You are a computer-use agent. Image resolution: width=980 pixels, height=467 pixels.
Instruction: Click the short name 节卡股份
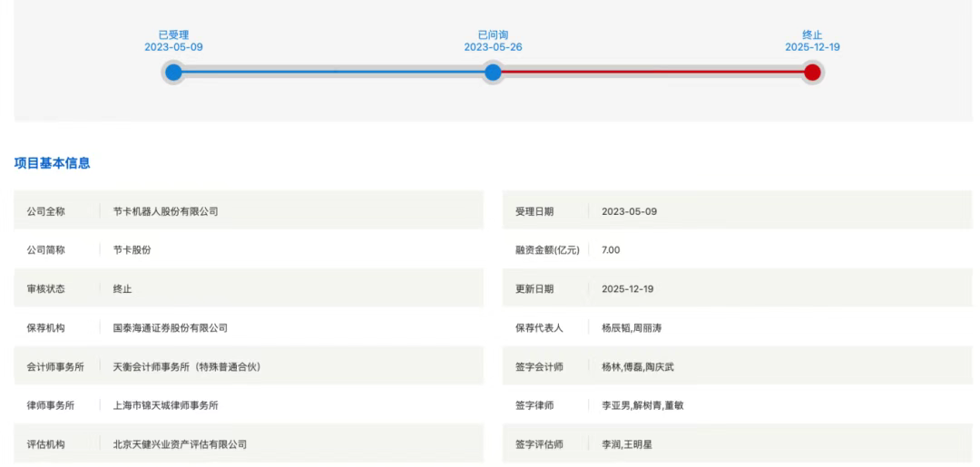coord(132,250)
